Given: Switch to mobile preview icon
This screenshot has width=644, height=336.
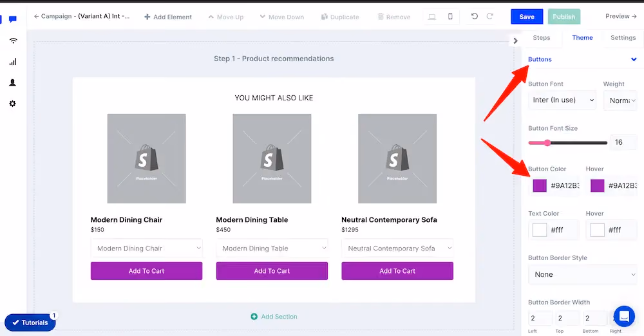Looking at the screenshot, I should point(450,17).
